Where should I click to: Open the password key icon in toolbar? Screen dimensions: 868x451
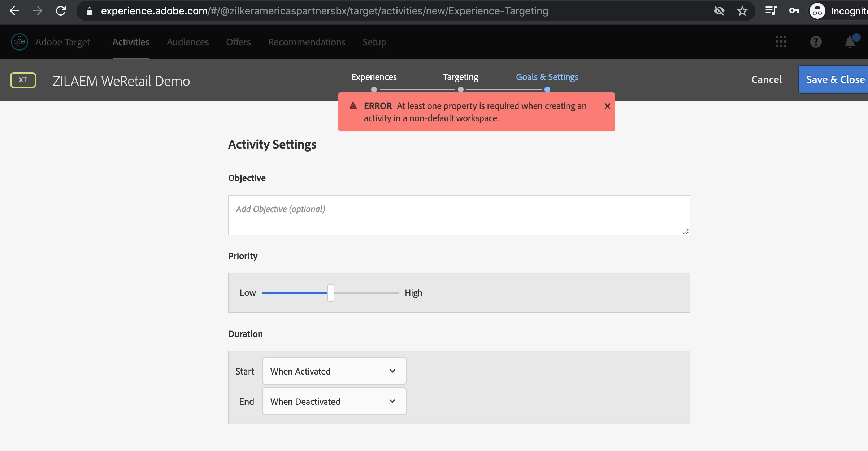click(794, 11)
